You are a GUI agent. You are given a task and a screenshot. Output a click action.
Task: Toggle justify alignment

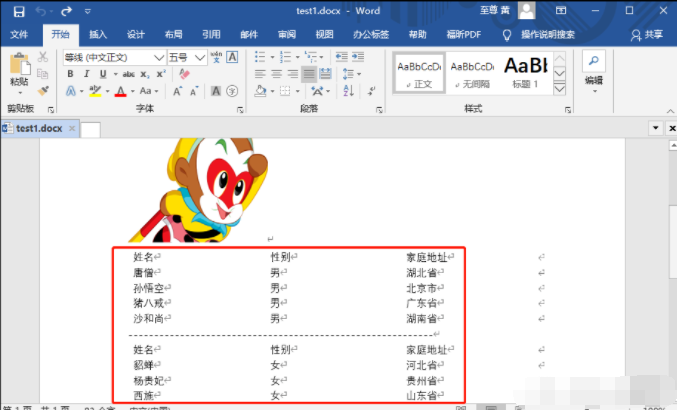click(x=309, y=74)
